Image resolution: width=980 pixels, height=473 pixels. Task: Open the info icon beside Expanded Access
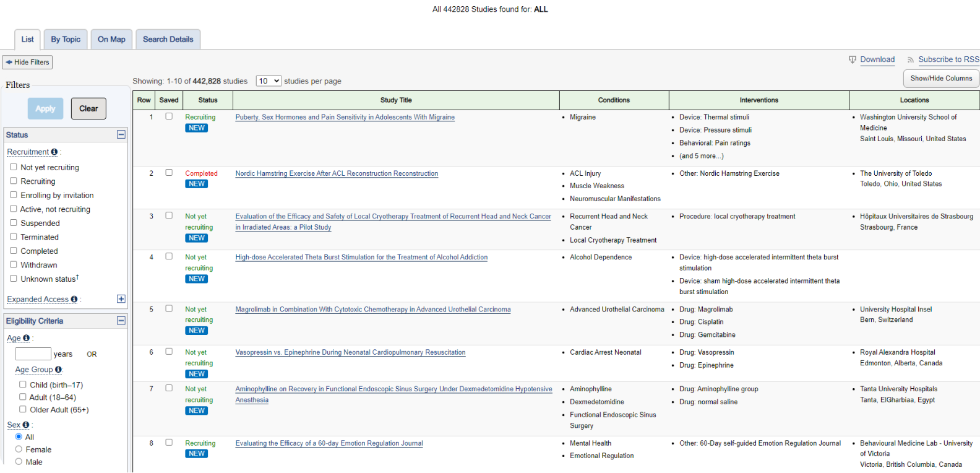[74, 299]
